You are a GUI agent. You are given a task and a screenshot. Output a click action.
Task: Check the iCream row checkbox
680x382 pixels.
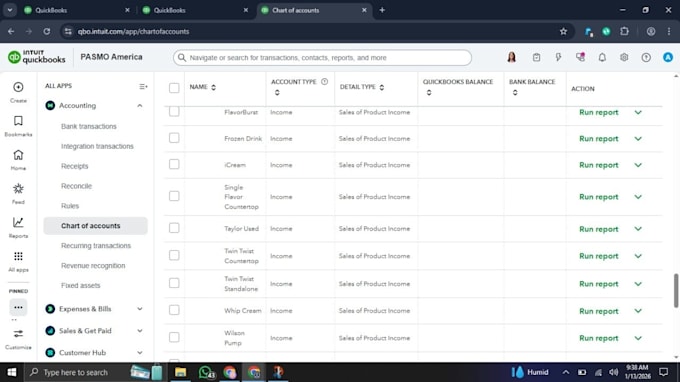click(x=174, y=164)
